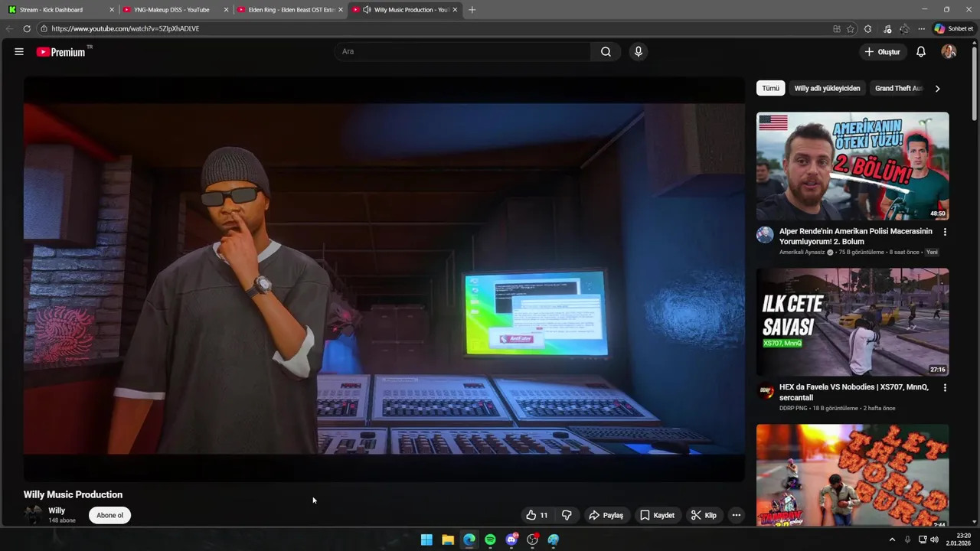
Task: Like the Willy Music Production video
Action: click(537, 516)
